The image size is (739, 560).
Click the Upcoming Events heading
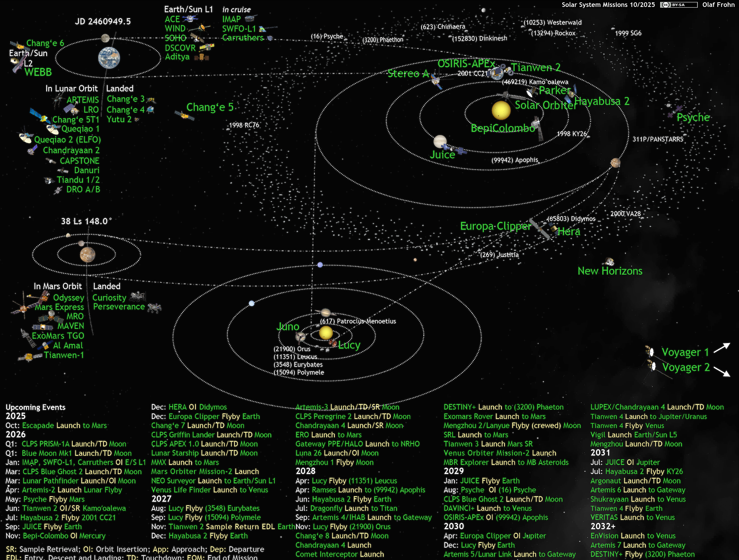(x=35, y=407)
